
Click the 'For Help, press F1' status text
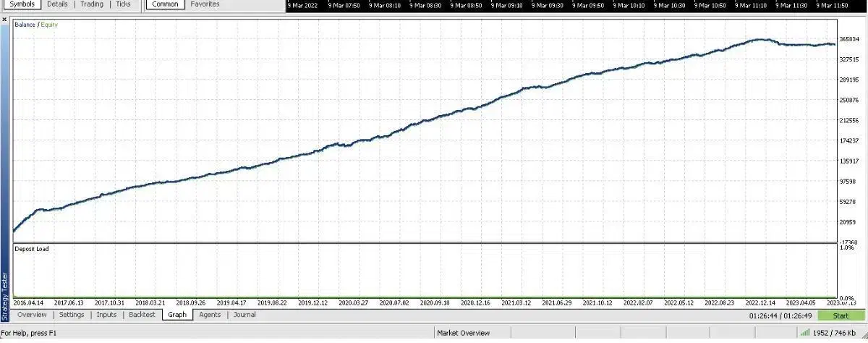(27, 333)
